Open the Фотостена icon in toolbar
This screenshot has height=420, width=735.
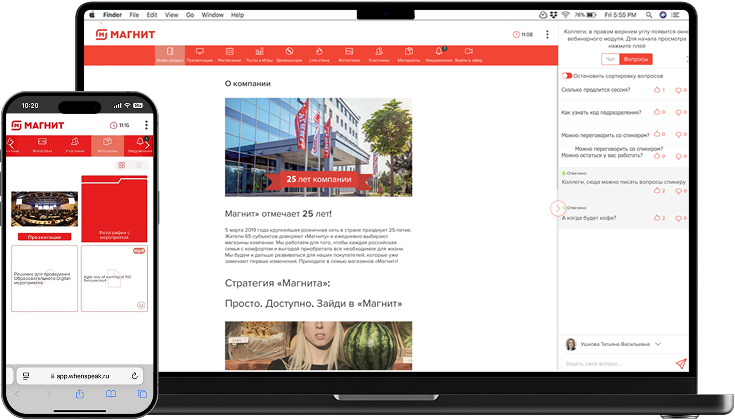348,51
